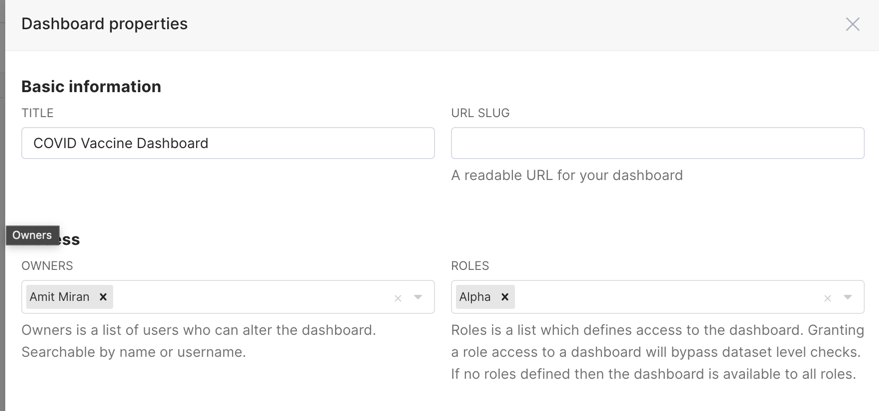The height and width of the screenshot is (411, 879).
Task: Focus the empty URL Slug field
Action: click(x=657, y=143)
